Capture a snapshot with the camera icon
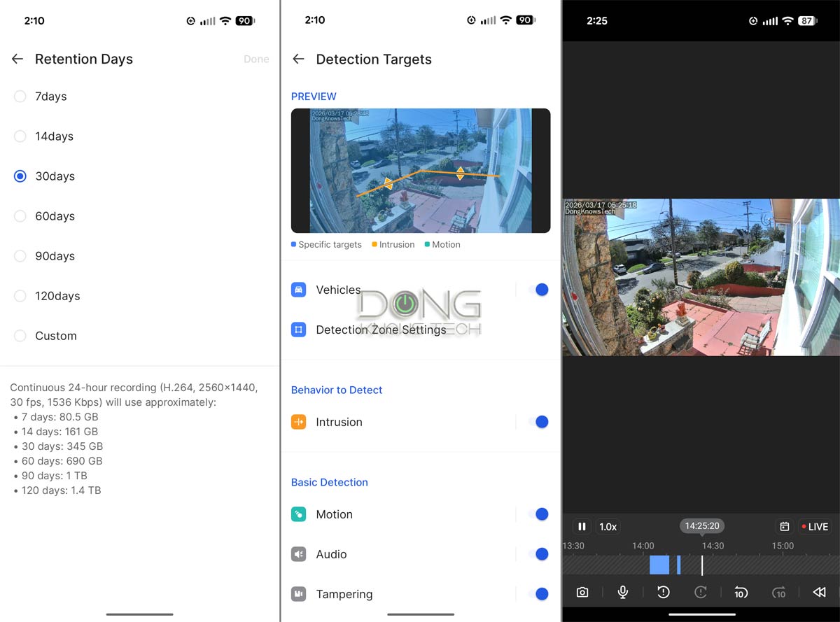Image resolution: width=840 pixels, height=622 pixels. (582, 592)
